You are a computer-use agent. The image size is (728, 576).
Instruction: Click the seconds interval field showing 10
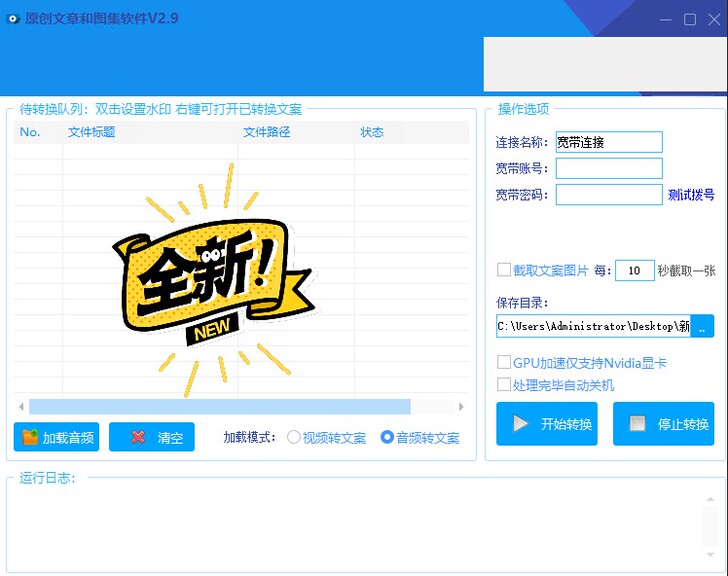[x=635, y=271]
